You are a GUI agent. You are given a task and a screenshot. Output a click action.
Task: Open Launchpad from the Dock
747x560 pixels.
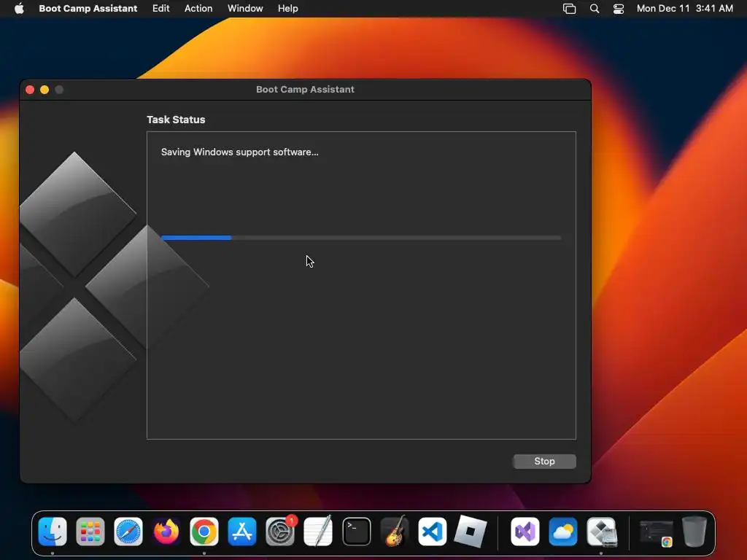tap(90, 531)
